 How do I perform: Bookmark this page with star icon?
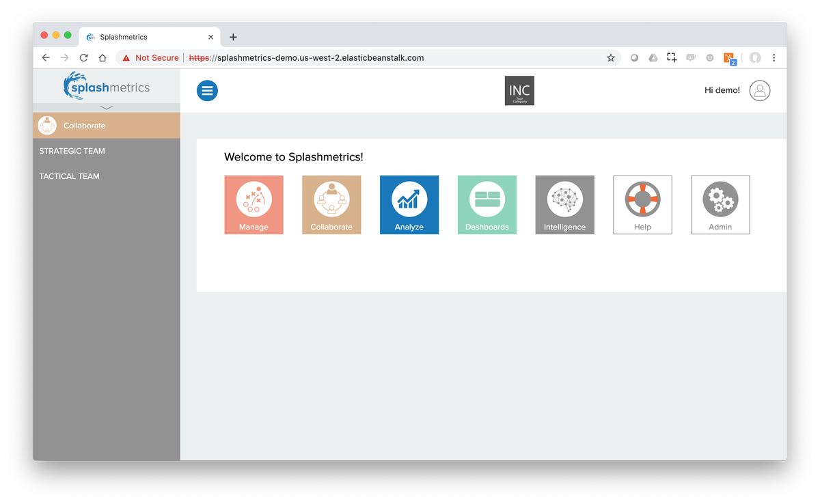pyautogui.click(x=611, y=58)
